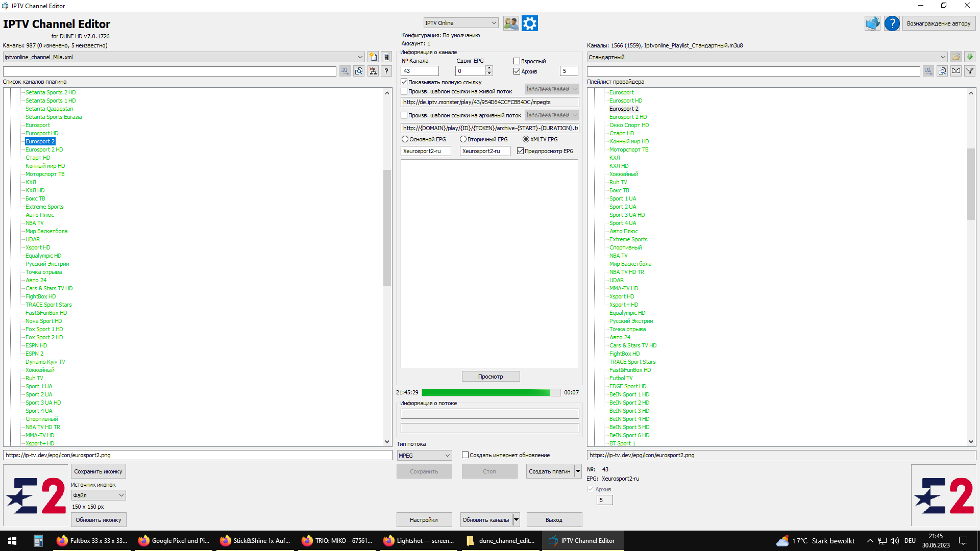Click the Выход button
980x551 pixels.
[x=554, y=520]
